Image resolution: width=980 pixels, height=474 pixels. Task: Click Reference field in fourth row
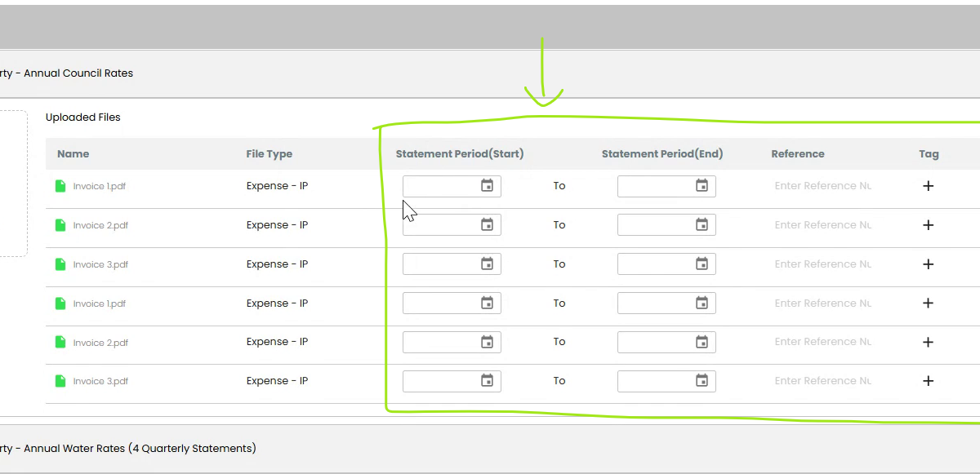point(823,303)
